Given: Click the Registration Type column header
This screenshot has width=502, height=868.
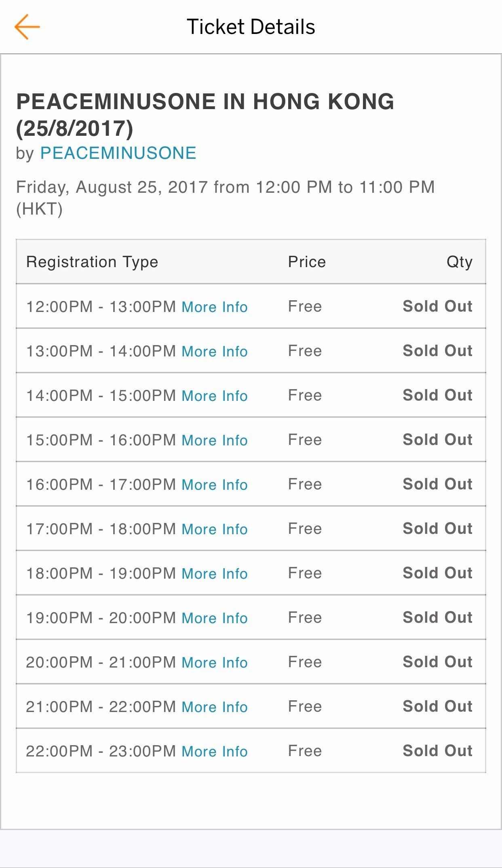Looking at the screenshot, I should click(x=92, y=262).
